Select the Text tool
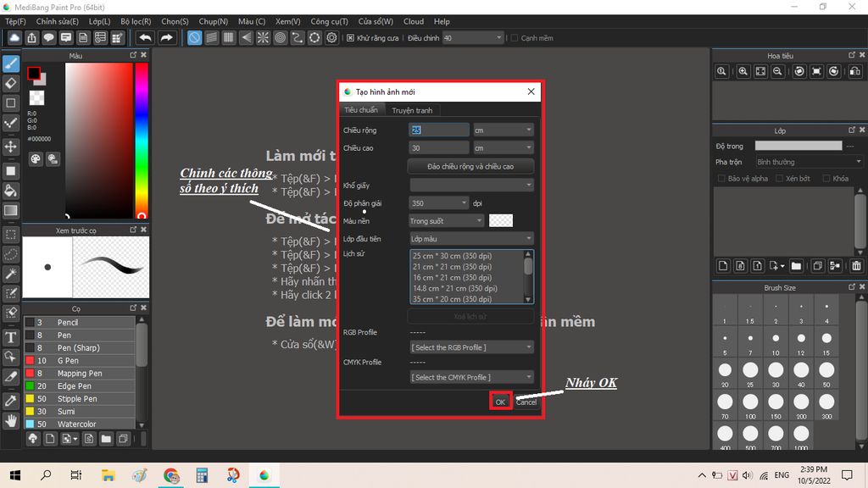This screenshot has width=868, height=488. pyautogui.click(x=10, y=337)
